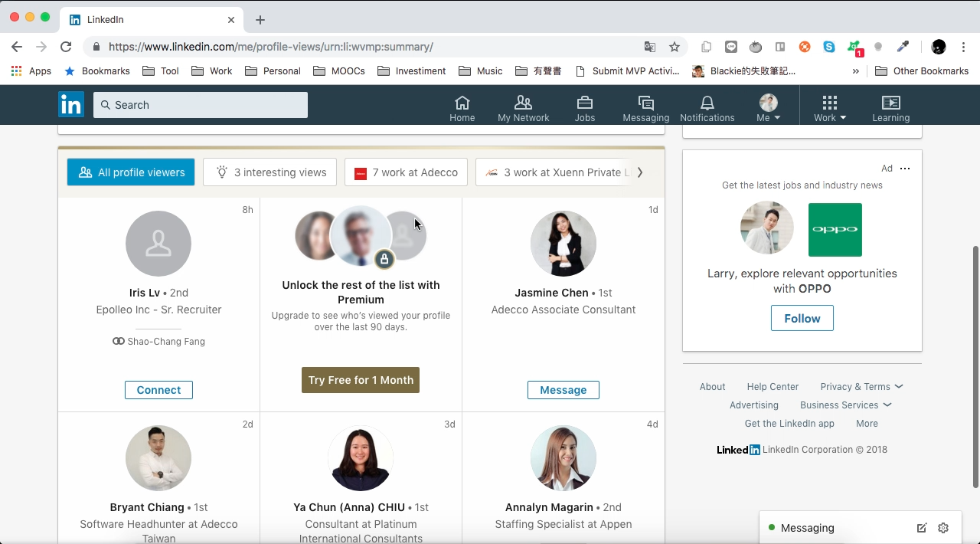Open Messaging settings gear icon
This screenshot has height=544, width=980.
943,528
